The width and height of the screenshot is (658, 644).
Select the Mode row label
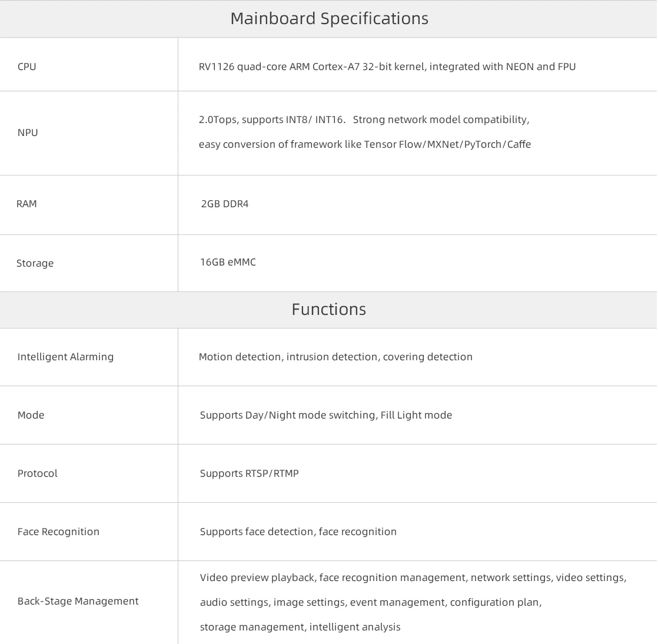31,415
